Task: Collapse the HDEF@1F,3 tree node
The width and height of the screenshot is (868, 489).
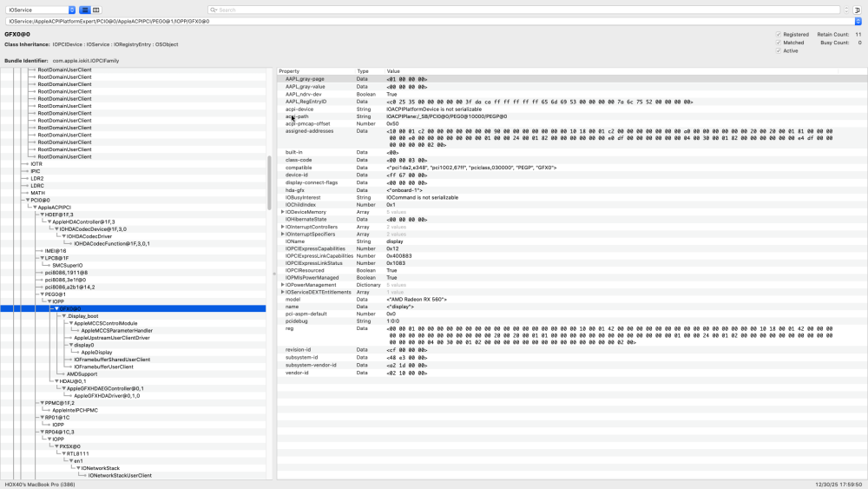Action: (42, 215)
